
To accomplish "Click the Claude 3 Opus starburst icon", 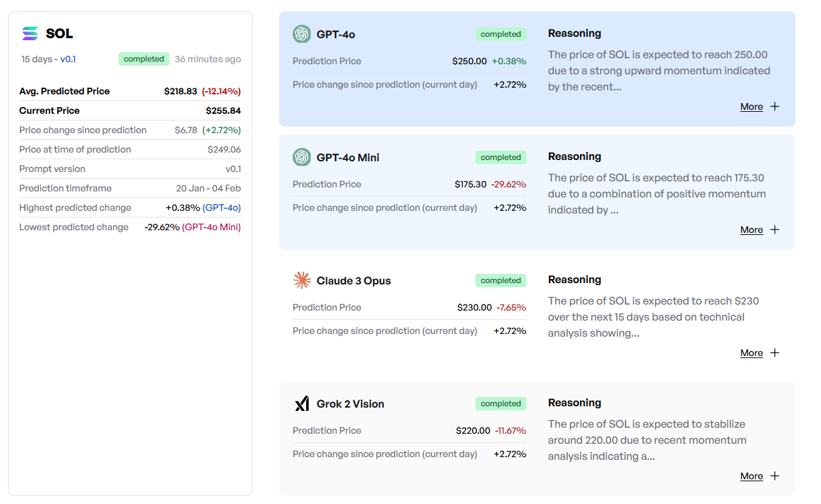I will point(302,280).
